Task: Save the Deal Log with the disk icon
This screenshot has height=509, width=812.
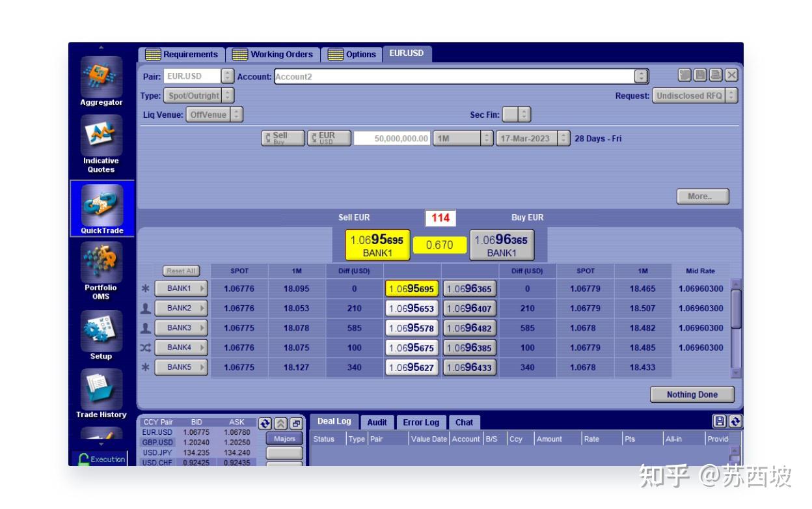Action: (720, 422)
